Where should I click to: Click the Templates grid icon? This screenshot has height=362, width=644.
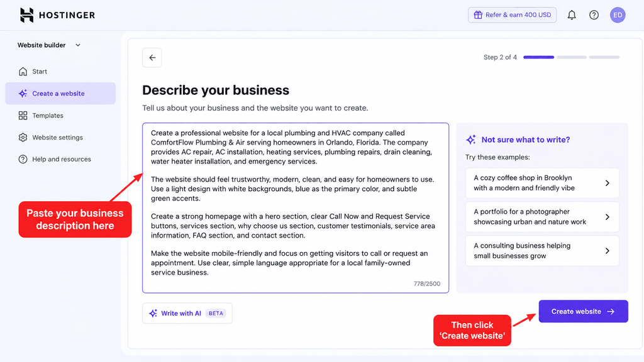coord(23,116)
